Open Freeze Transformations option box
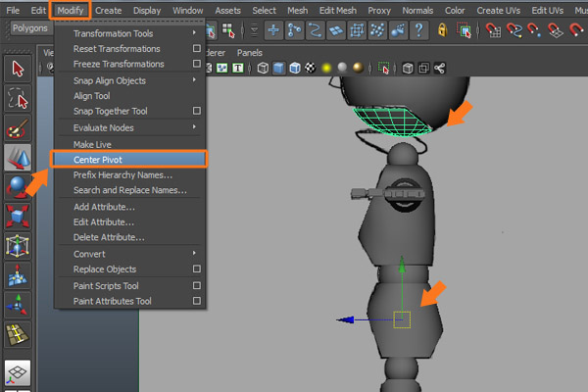 pos(197,65)
